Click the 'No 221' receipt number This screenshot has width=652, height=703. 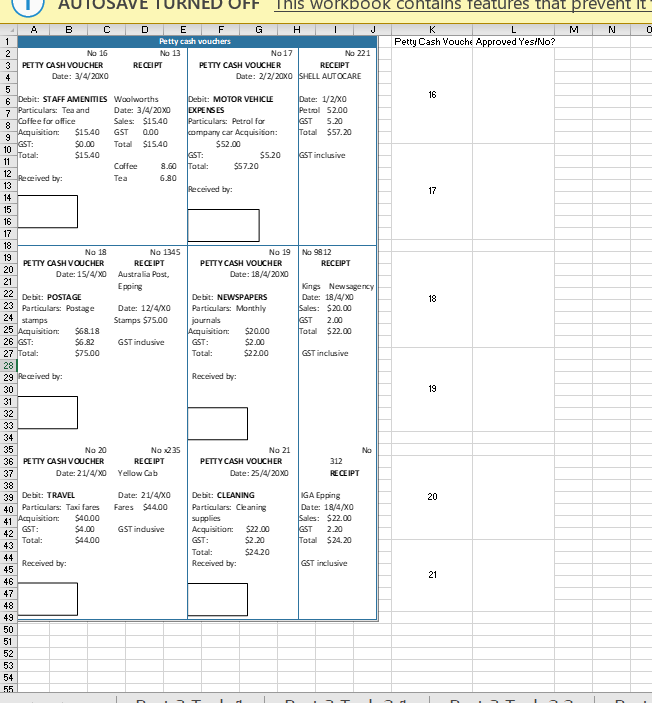[x=357, y=53]
